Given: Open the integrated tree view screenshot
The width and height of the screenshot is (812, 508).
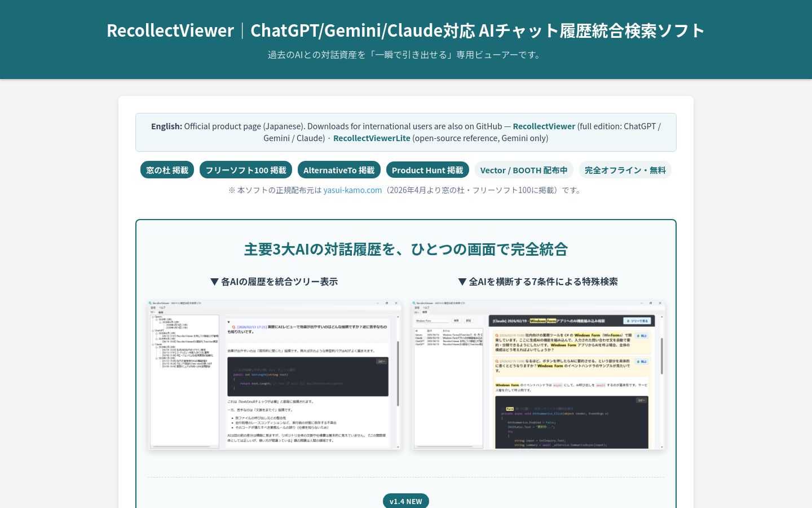Looking at the screenshot, I should coord(274,374).
